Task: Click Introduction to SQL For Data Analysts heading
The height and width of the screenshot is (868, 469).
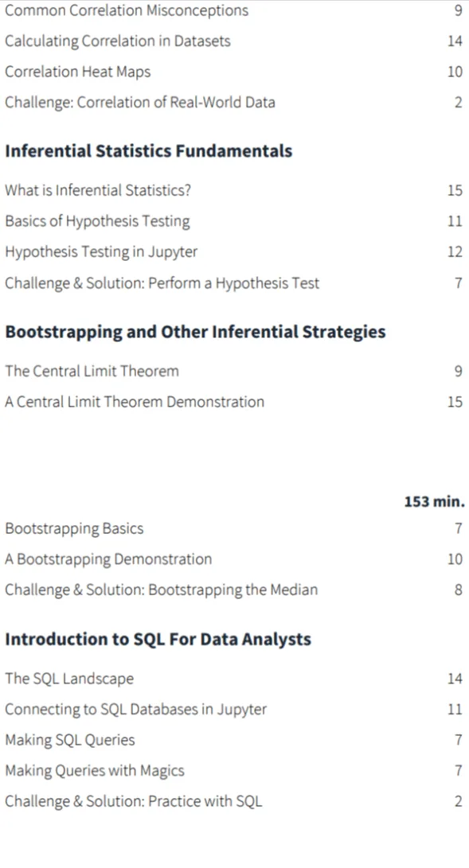Action: [x=158, y=640]
